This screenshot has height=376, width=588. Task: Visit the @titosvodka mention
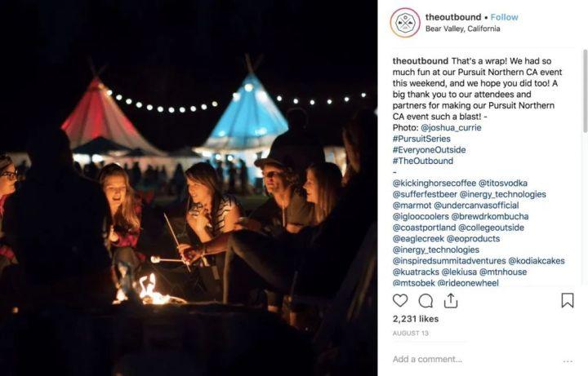tap(503, 184)
